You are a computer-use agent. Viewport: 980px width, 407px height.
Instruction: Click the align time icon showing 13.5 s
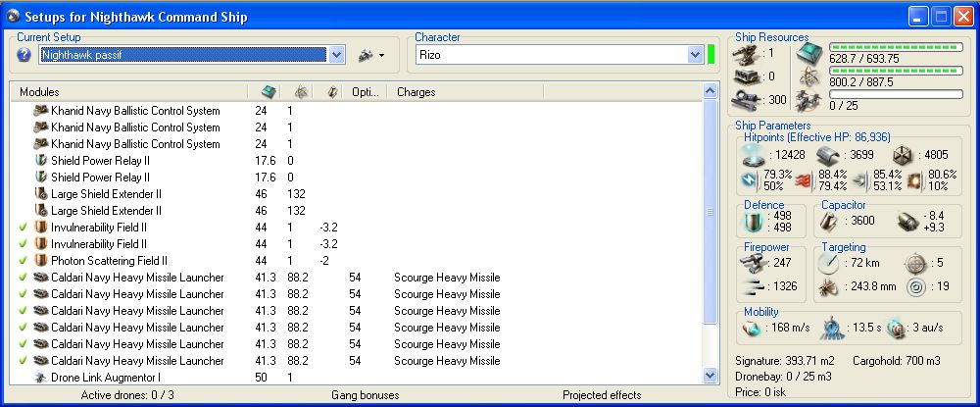[x=831, y=327]
